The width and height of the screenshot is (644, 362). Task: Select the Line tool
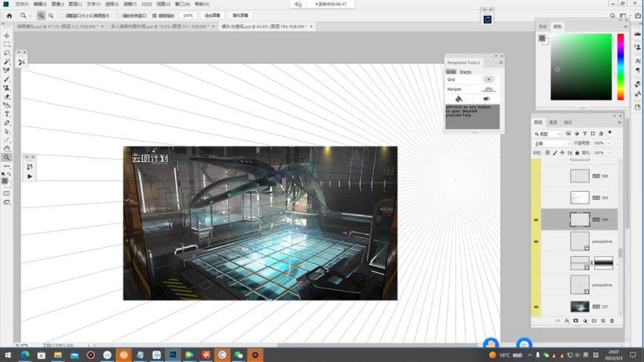7,140
